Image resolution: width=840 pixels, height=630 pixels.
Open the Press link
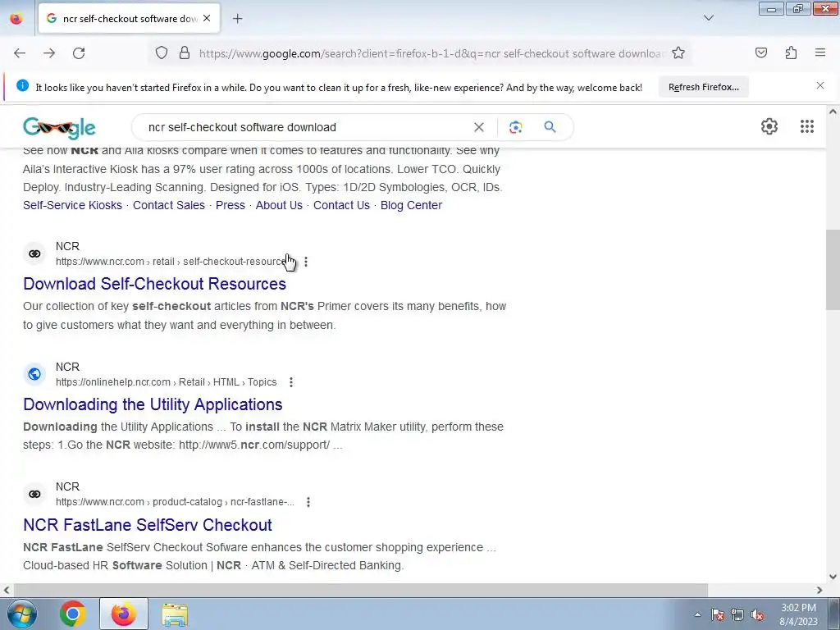coord(231,205)
